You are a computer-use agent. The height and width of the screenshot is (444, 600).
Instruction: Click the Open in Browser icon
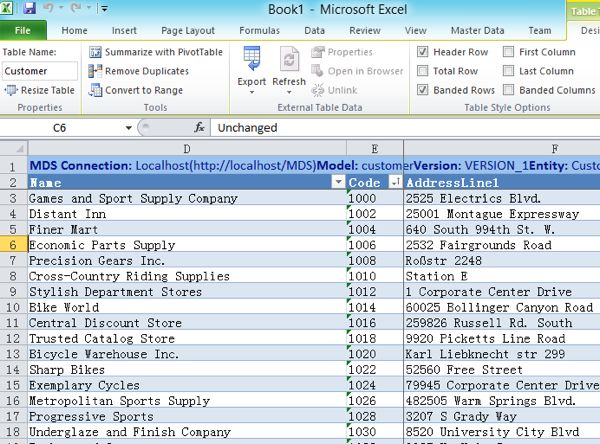pyautogui.click(x=317, y=71)
